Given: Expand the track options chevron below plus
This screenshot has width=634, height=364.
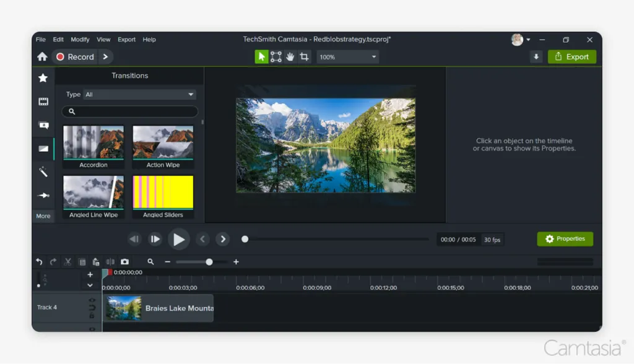Looking at the screenshot, I should 90,285.
